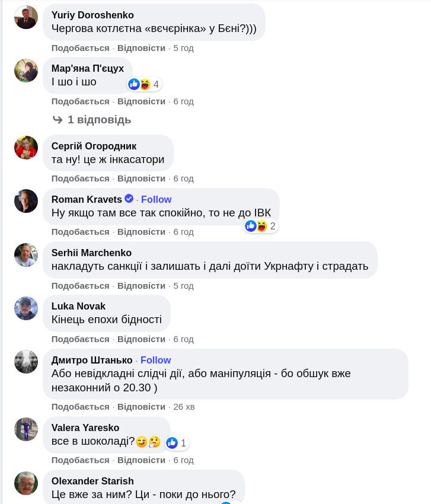Open Мар'яна П'єцух's profile picture
Image resolution: width=431 pixels, height=504 pixels.
pos(26,71)
